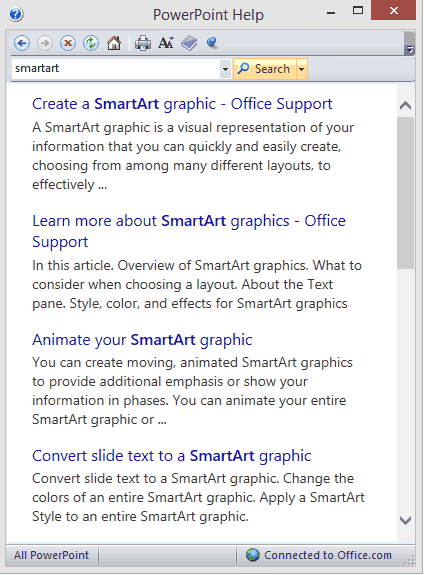Expand the search history dropdown
The width and height of the screenshot is (425, 575).
tap(225, 69)
